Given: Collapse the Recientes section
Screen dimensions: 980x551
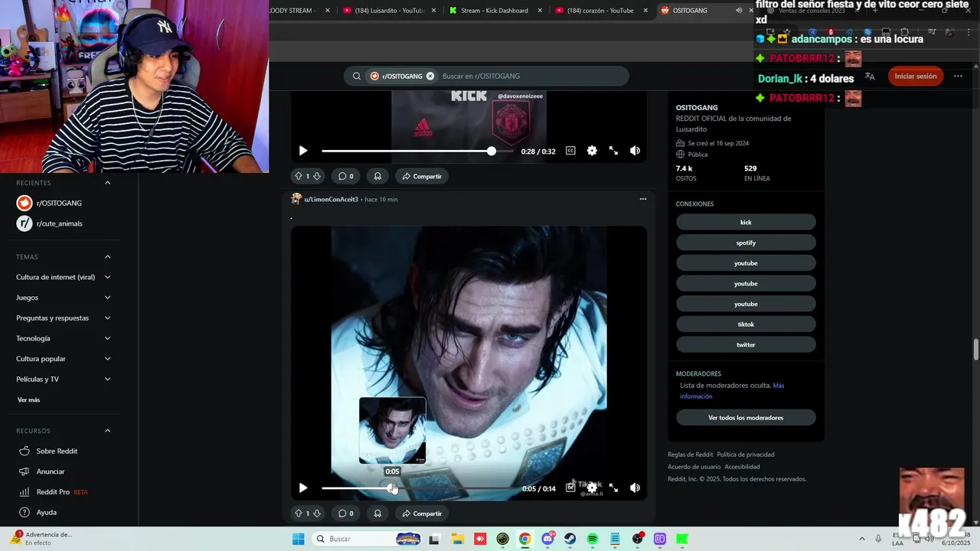Looking at the screenshot, I should 107,183.
